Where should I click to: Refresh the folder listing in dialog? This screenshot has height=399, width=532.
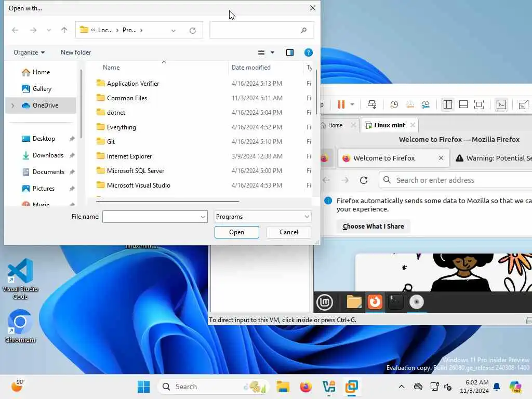tap(193, 31)
